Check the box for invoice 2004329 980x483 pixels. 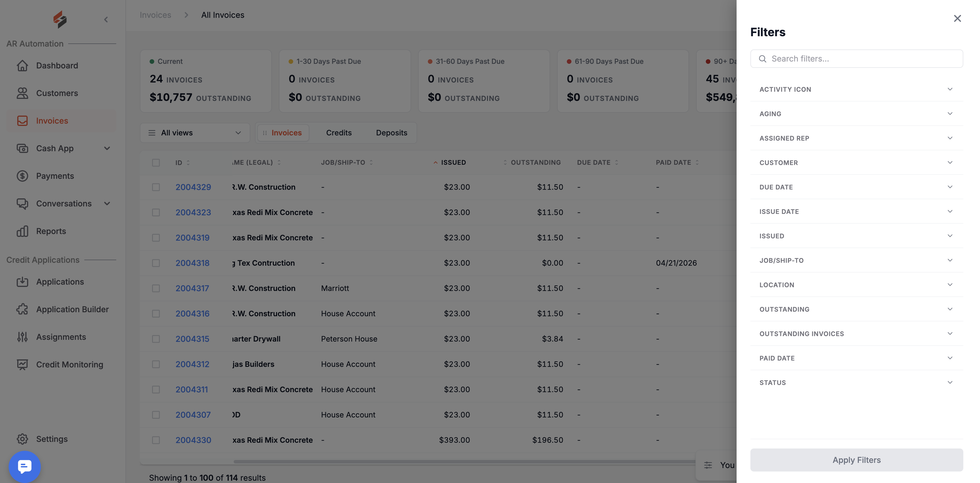pos(156,187)
